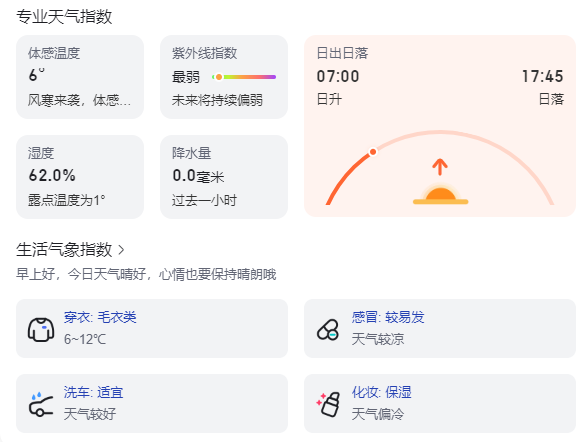Click the cold medicine pills icon

pyautogui.click(x=328, y=330)
